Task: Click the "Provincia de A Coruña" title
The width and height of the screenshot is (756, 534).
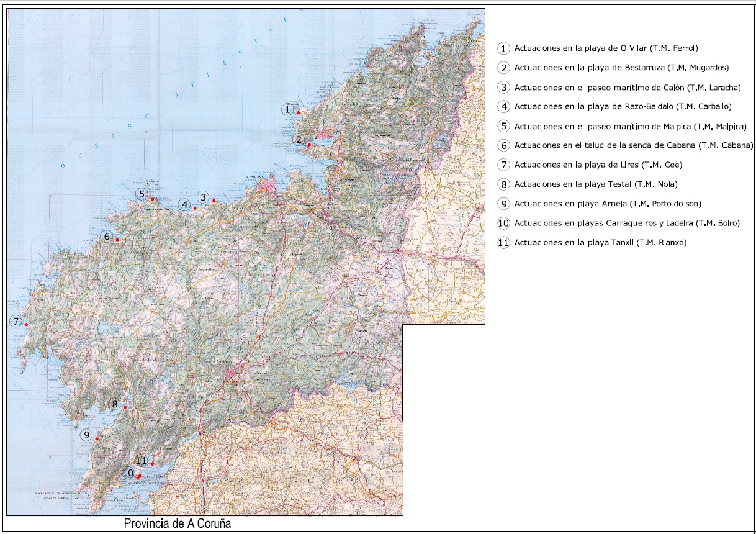Action: point(178,523)
